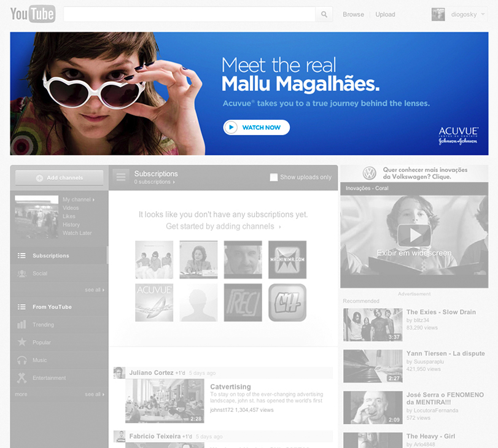Click the YouTube logo
498x448 pixels.
(x=33, y=14)
